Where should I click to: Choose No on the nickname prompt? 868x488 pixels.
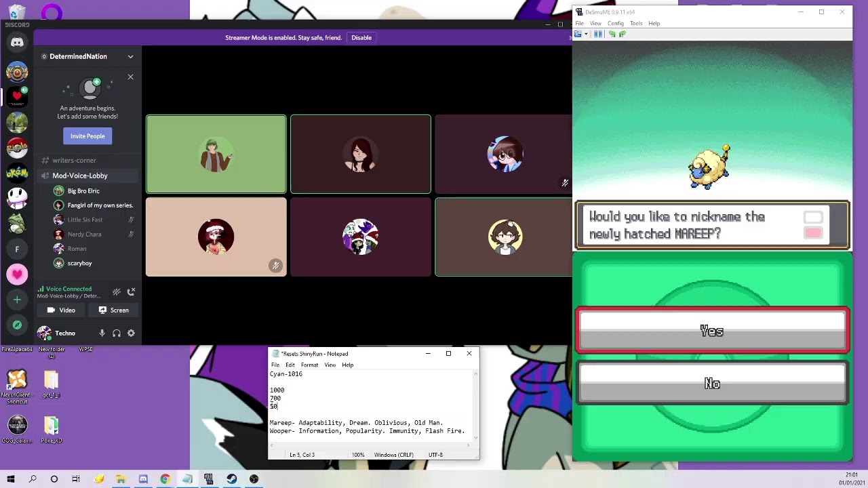tap(712, 384)
